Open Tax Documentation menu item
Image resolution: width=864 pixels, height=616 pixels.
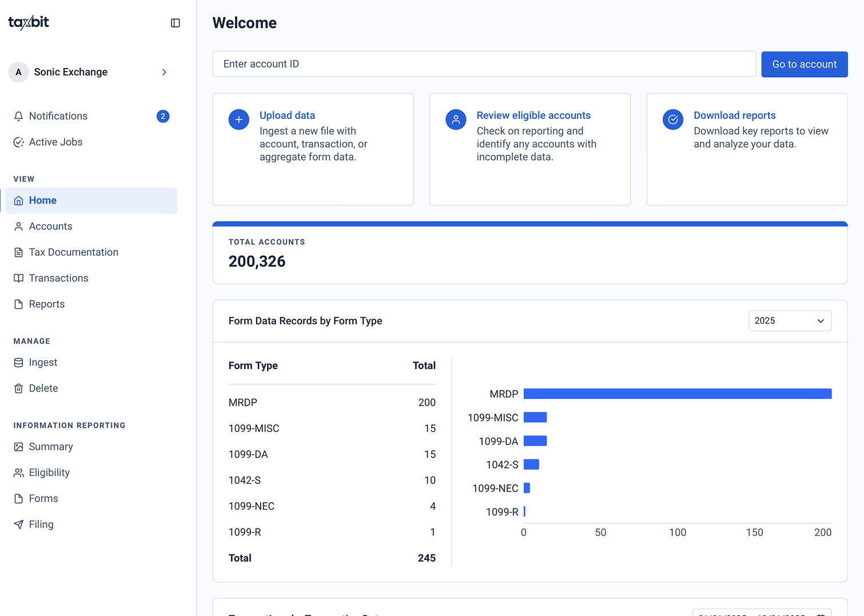coord(91,252)
